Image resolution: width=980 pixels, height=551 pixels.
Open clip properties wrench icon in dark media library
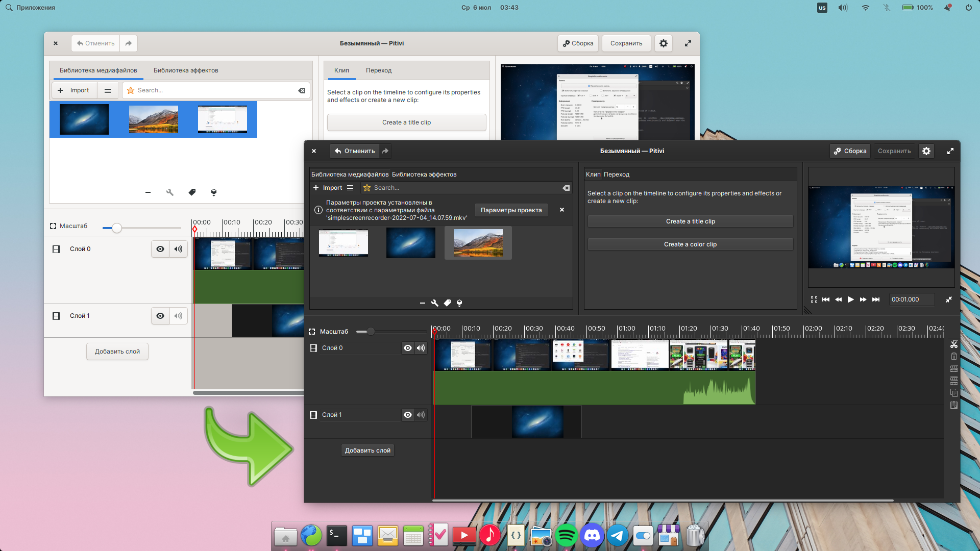pos(434,303)
